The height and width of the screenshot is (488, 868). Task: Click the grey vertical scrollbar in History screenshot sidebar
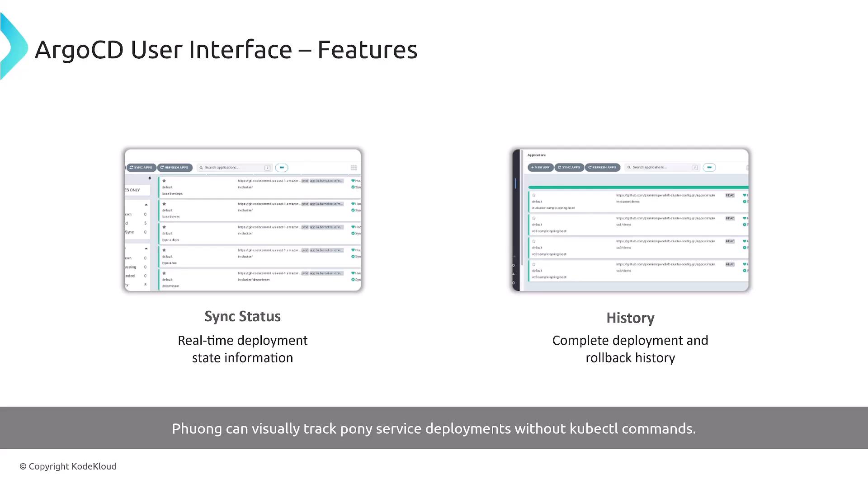click(522, 208)
